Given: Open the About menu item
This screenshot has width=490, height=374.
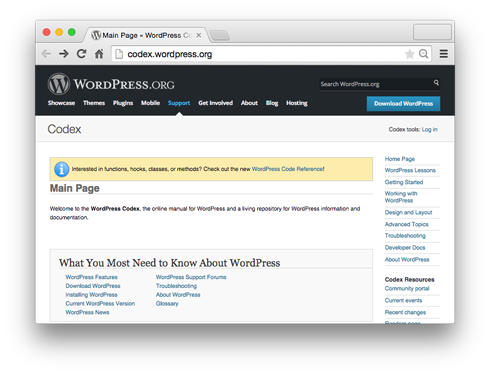Looking at the screenshot, I should 249,103.
